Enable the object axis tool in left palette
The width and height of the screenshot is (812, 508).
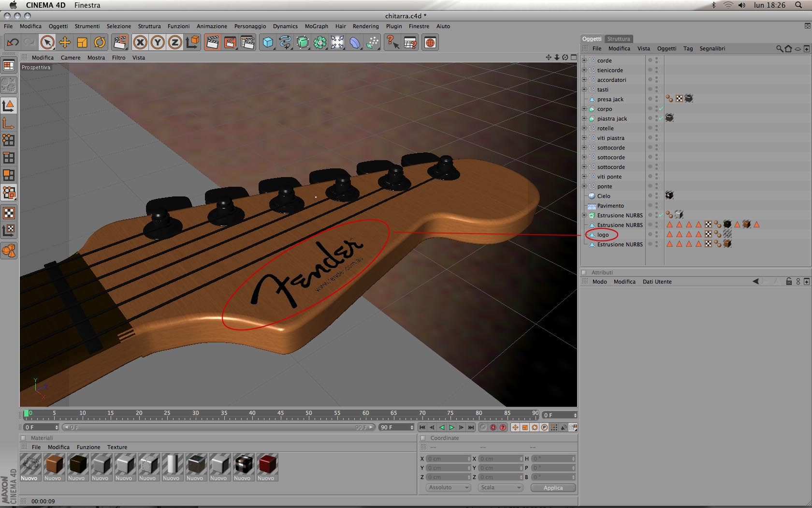point(9,123)
